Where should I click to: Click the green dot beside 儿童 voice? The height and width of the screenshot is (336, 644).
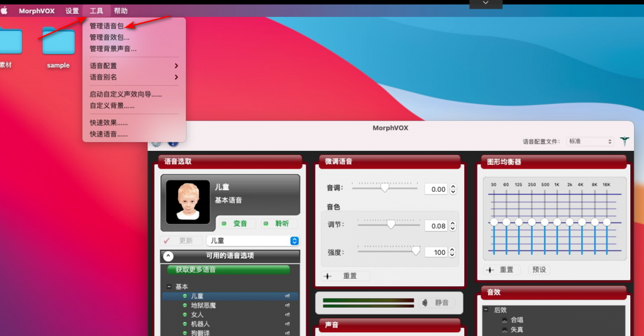tap(185, 296)
